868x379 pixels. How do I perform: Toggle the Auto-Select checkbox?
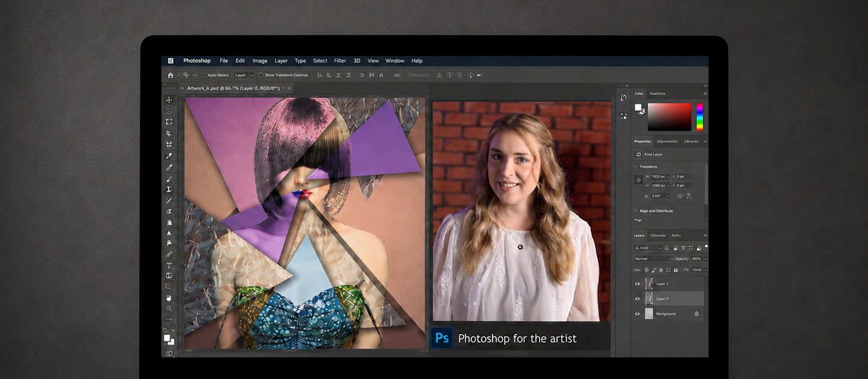click(x=204, y=75)
